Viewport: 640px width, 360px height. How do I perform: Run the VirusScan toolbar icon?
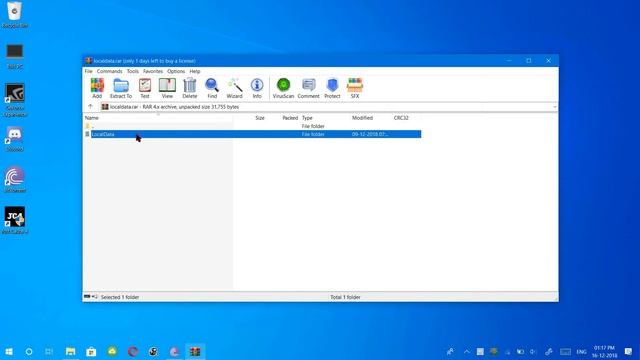point(283,88)
